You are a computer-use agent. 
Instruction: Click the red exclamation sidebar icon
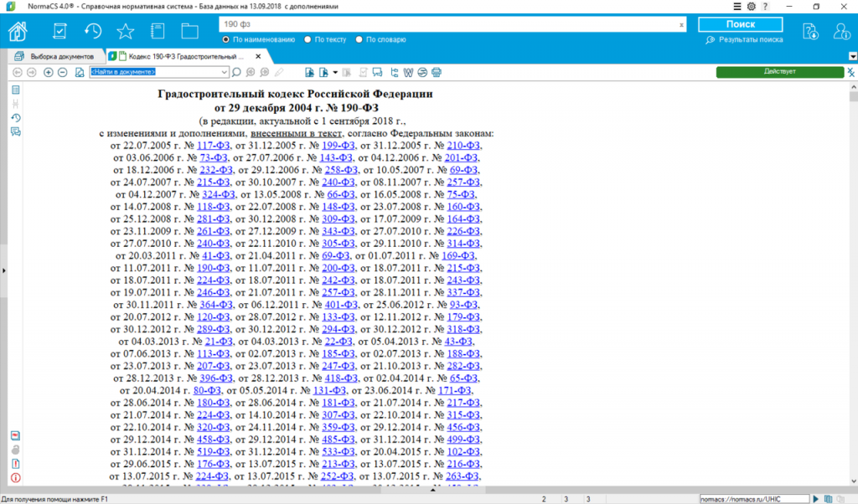tap(15, 464)
